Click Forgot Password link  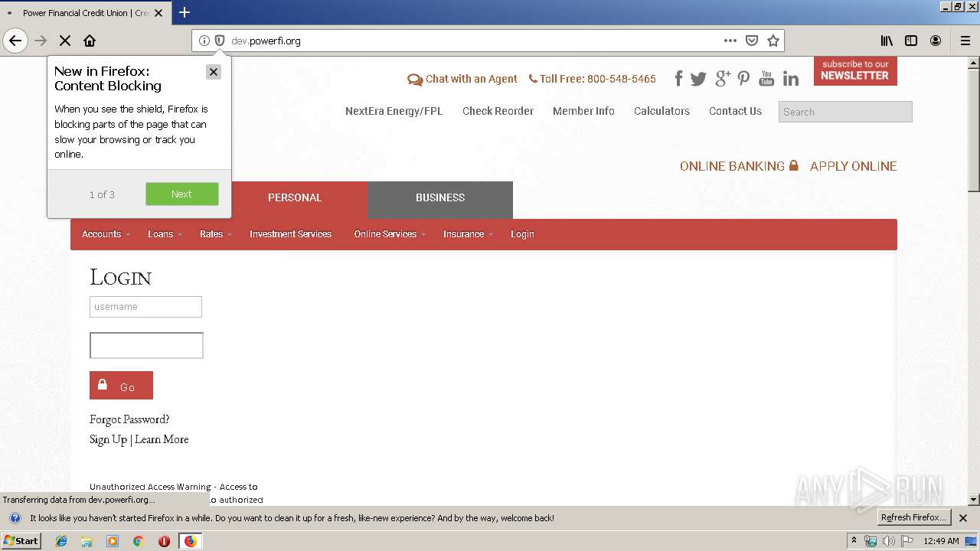(x=129, y=419)
